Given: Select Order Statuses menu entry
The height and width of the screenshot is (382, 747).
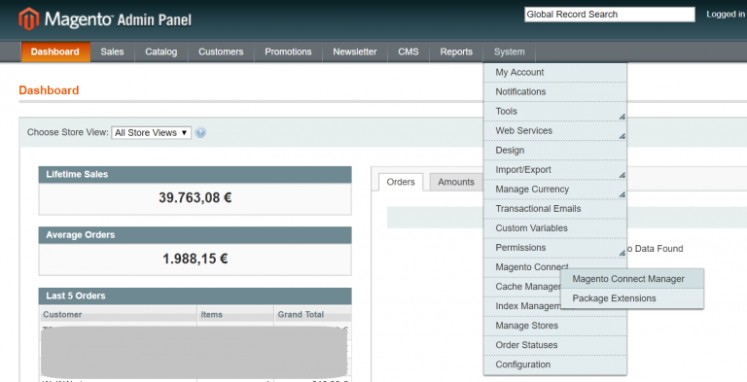Looking at the screenshot, I should [x=555, y=346].
